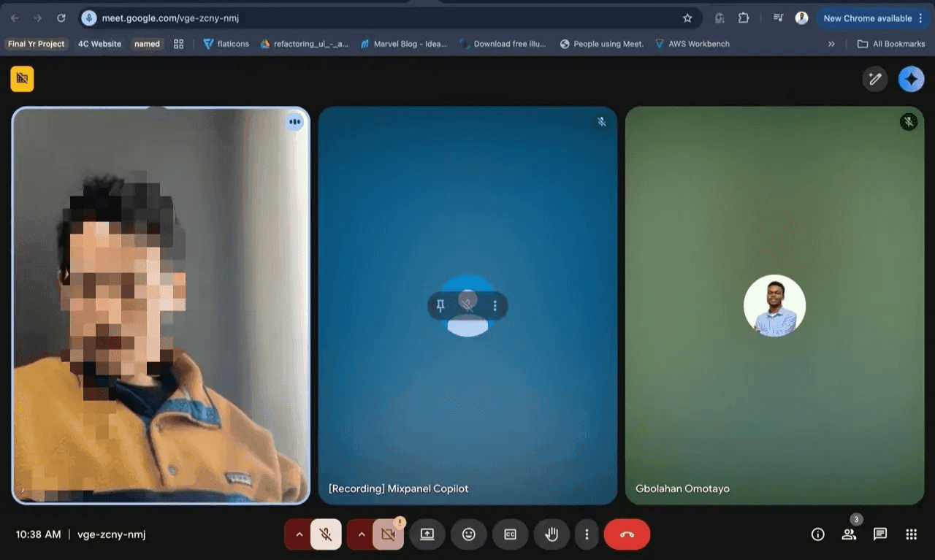The width and height of the screenshot is (935, 560).
Task: Open options dots on self video tile
Action: [294, 122]
